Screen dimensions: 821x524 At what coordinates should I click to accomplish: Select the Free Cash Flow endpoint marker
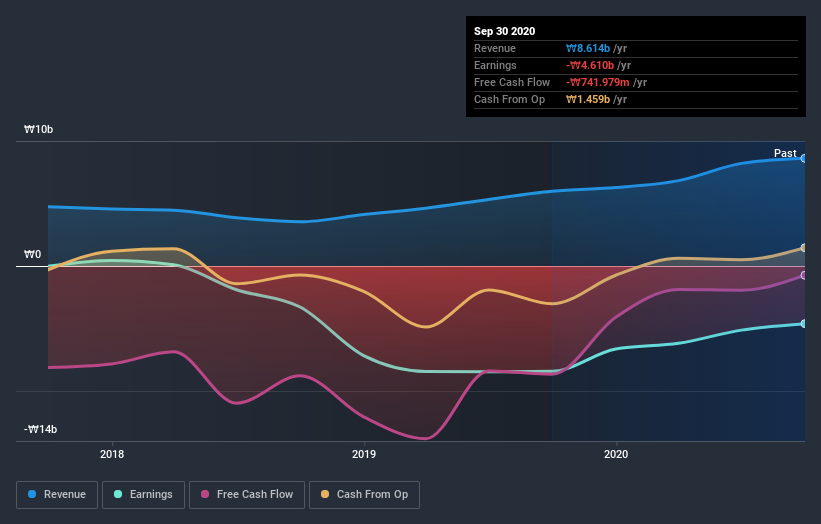tap(804, 275)
